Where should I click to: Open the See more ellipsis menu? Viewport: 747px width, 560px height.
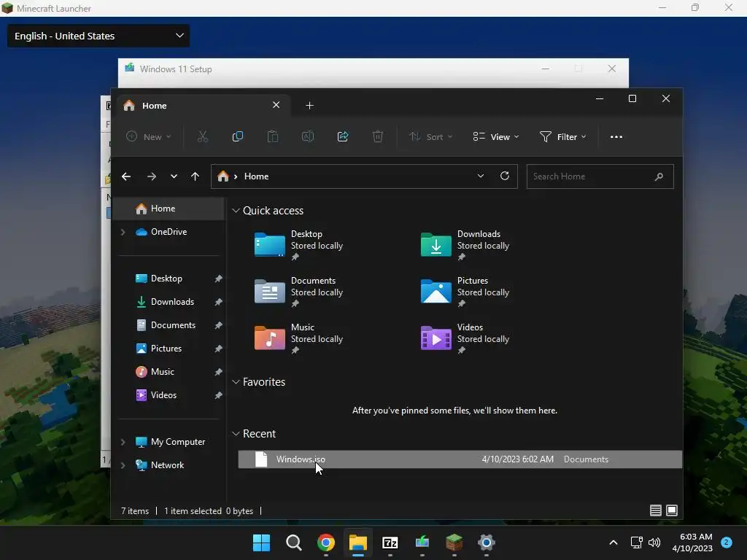616,136
